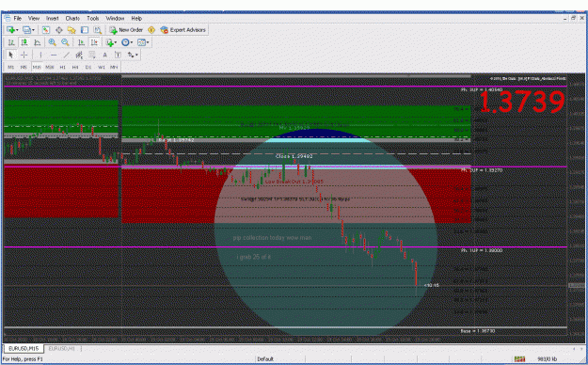Expand the Profiles dropdown arrow

pos(33,30)
